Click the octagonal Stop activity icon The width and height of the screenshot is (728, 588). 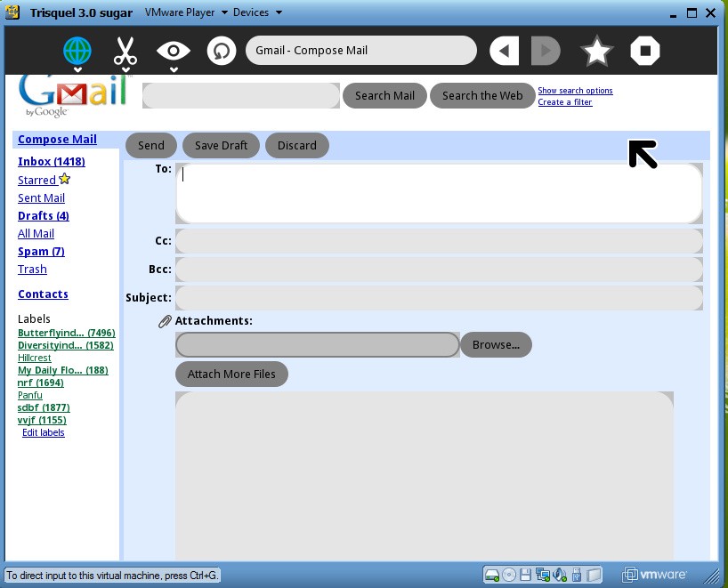click(644, 51)
